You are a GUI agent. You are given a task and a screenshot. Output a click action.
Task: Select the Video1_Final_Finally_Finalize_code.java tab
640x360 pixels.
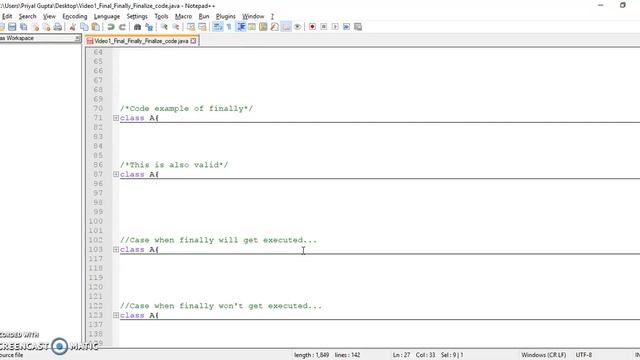coord(141,41)
